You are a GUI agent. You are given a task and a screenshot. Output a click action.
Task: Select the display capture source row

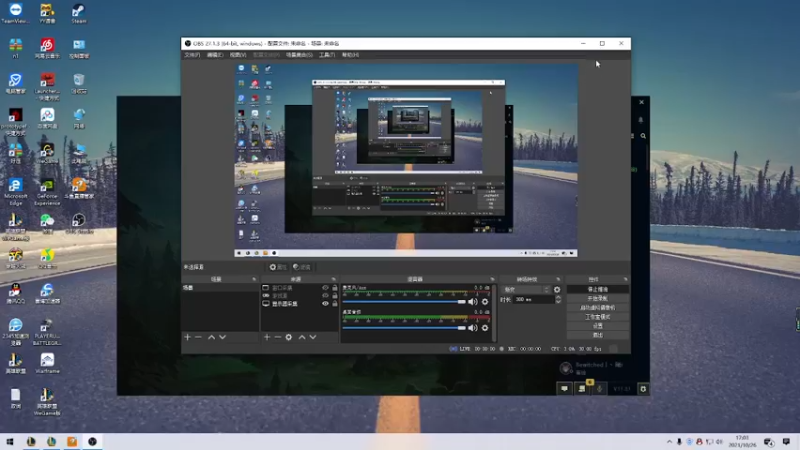click(x=299, y=304)
